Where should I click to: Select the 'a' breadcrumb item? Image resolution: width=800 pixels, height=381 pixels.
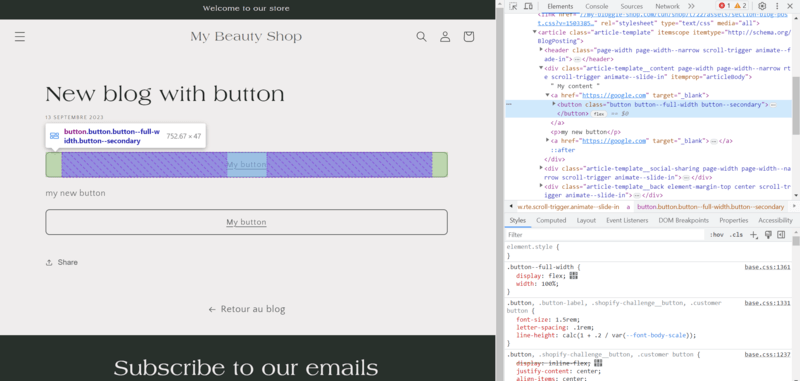[x=628, y=207]
